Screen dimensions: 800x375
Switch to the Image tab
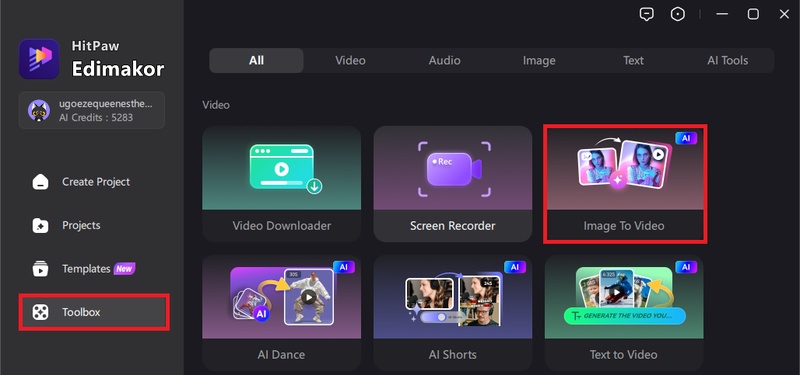tap(539, 61)
